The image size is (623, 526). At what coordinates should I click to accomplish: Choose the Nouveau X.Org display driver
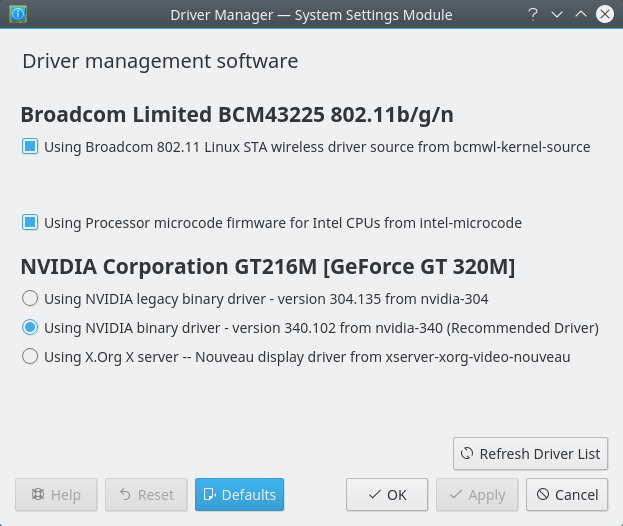(30, 356)
